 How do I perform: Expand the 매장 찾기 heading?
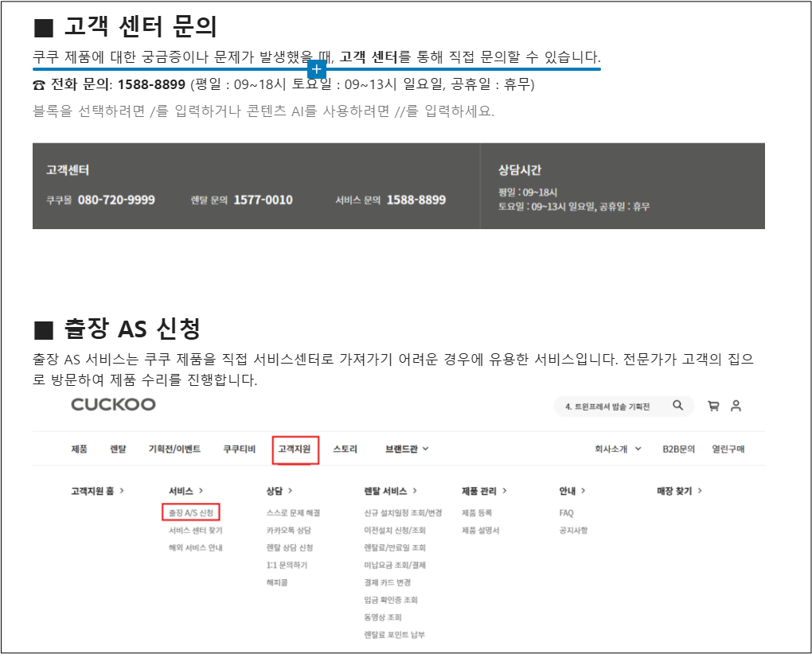click(679, 491)
